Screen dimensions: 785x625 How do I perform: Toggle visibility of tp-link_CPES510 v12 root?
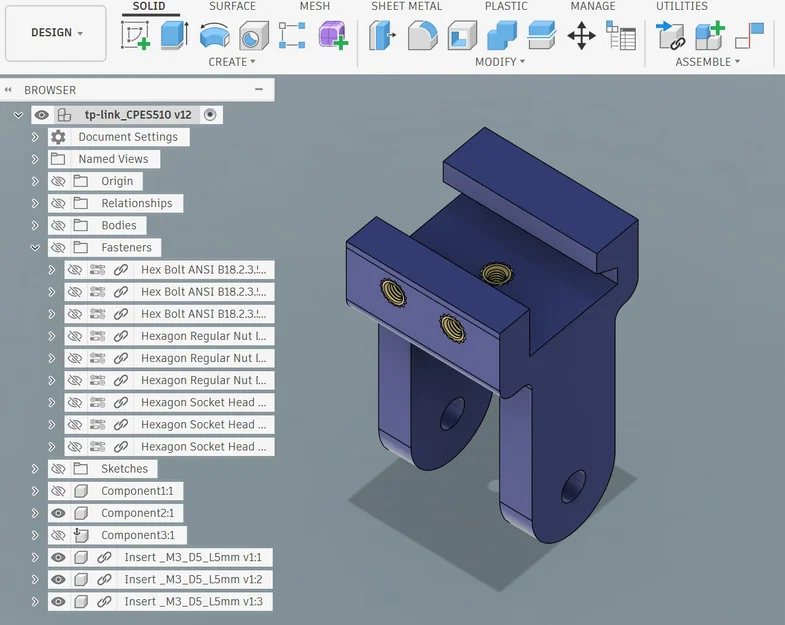click(x=42, y=115)
